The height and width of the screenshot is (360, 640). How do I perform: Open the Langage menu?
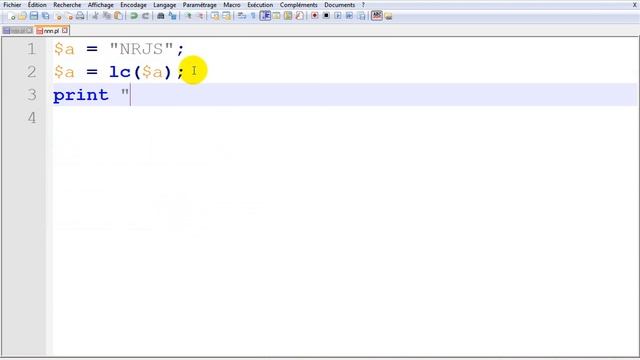(164, 5)
